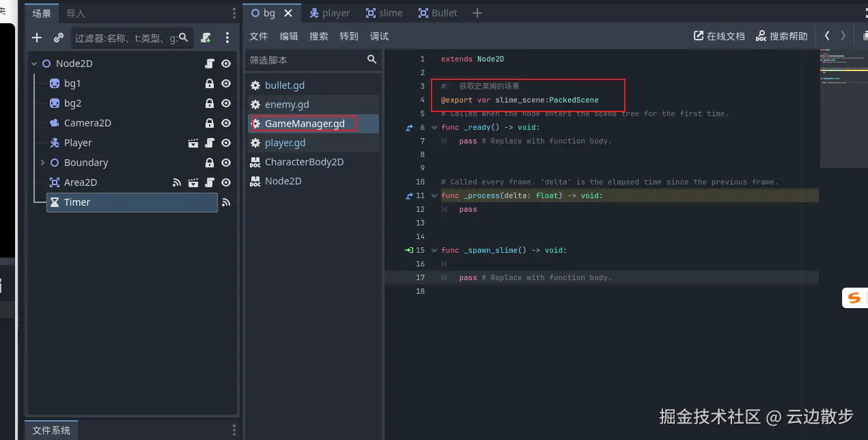Add a new child node with plus icon
Viewport: 868px width, 440px height.
tap(37, 38)
